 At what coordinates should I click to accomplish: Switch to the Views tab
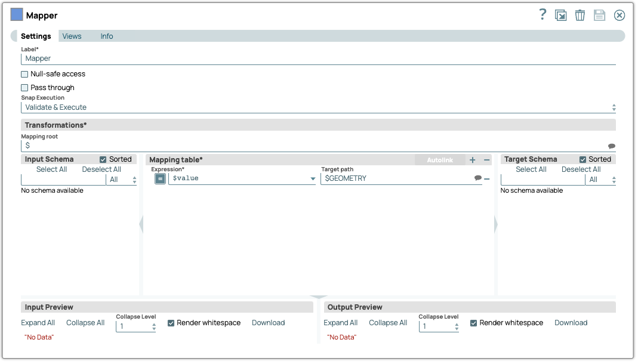[72, 36]
